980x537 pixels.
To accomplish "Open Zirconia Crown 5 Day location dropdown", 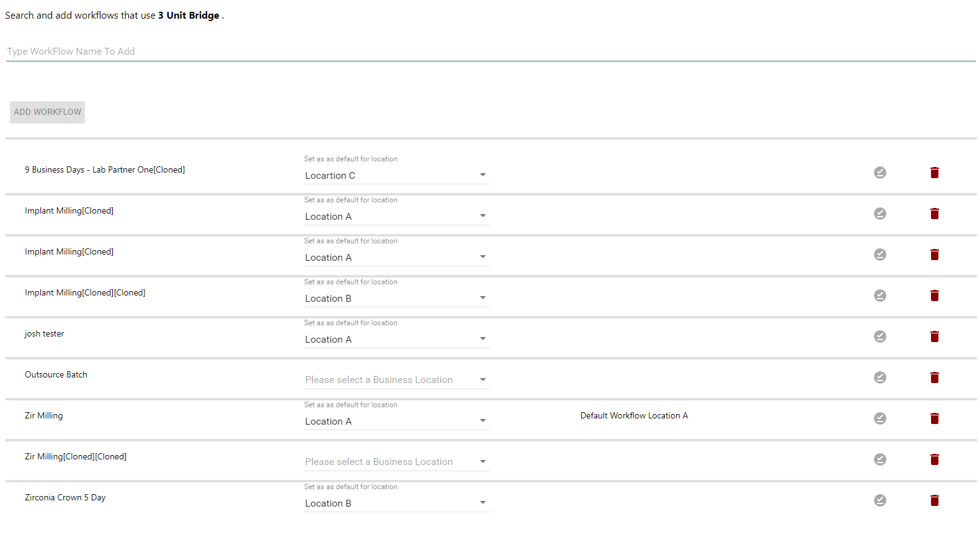I will click(x=396, y=503).
